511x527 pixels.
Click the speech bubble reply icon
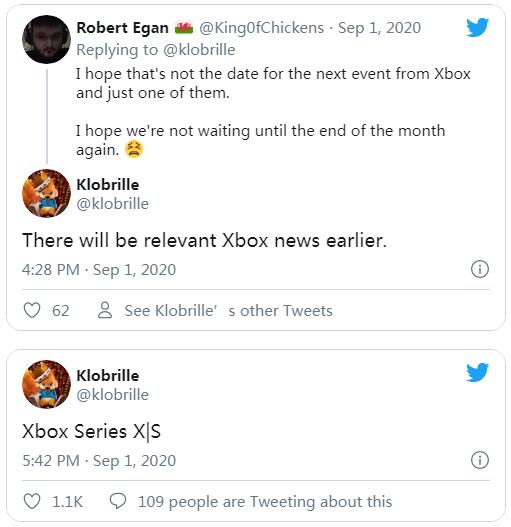point(118,501)
